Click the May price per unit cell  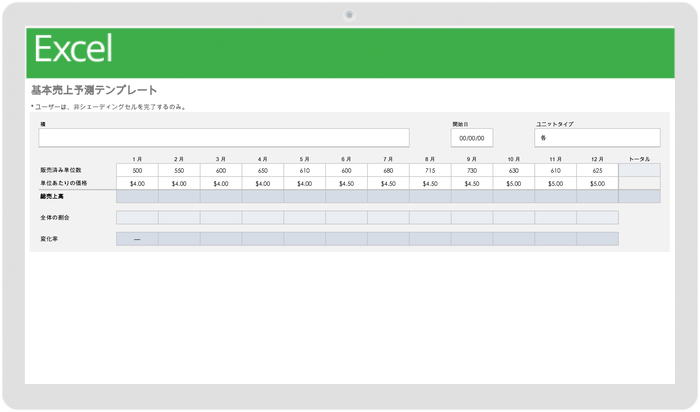(x=304, y=183)
